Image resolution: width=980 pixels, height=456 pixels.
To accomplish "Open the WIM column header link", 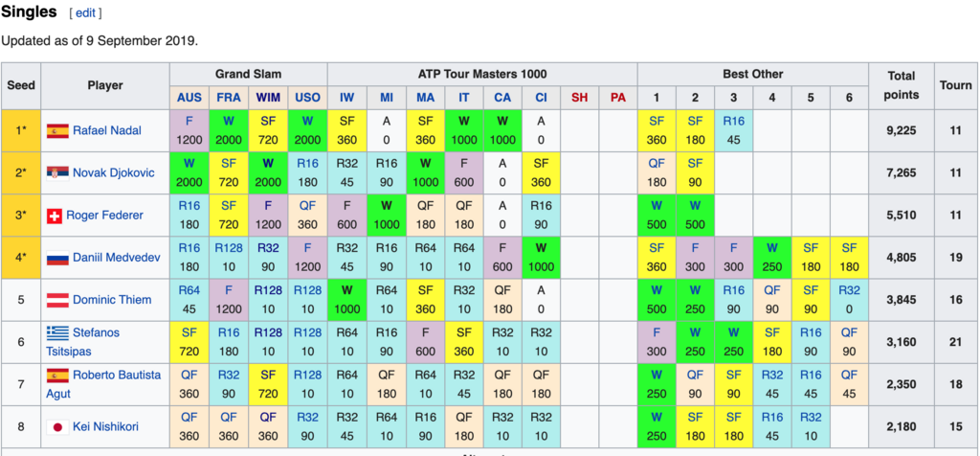I will [x=268, y=97].
